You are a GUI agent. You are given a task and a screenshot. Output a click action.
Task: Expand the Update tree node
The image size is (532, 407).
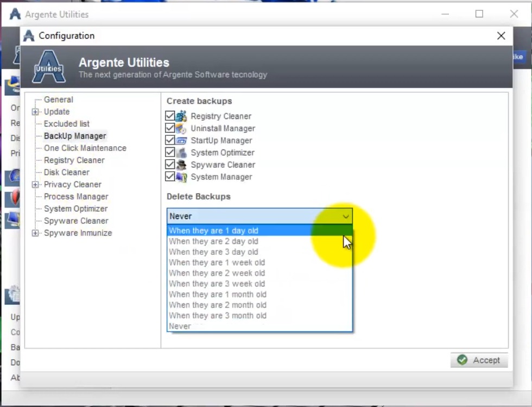click(x=35, y=112)
